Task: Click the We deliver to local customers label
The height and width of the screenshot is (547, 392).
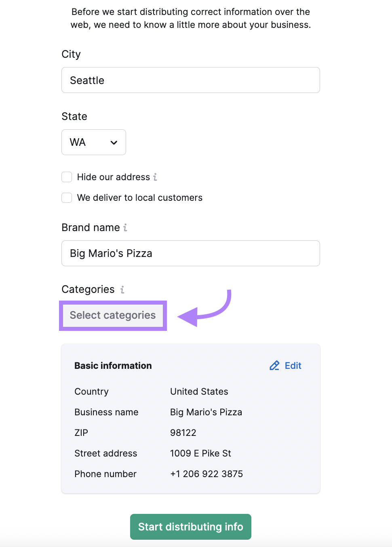Action: coord(139,198)
